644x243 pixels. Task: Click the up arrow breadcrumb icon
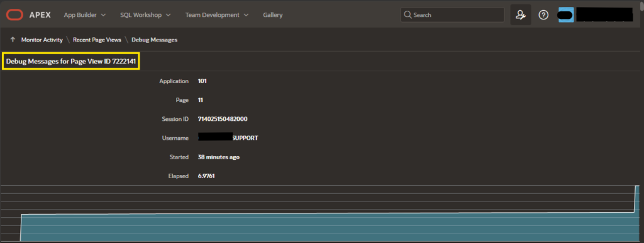13,40
